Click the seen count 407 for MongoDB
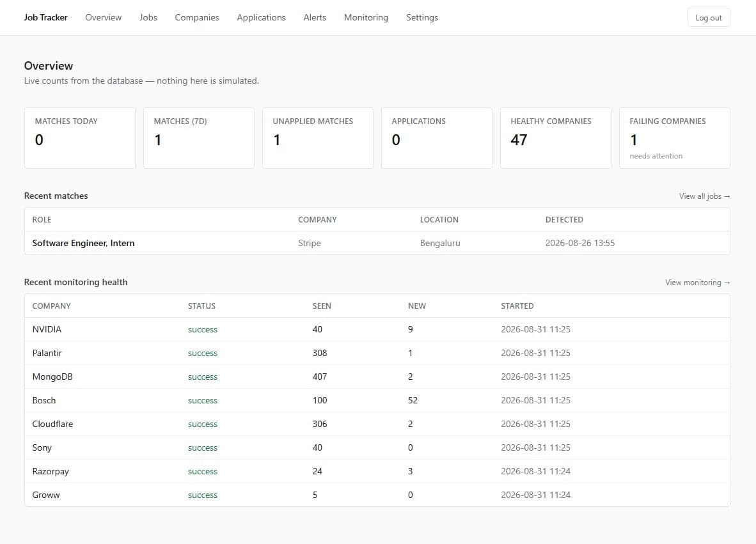 coord(320,377)
